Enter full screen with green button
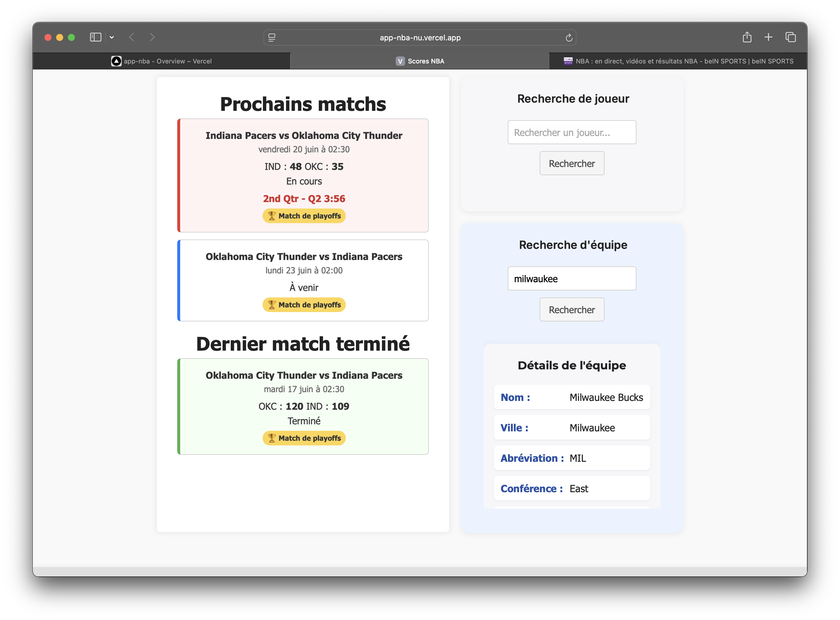Image resolution: width=840 pixels, height=620 pixels. pyautogui.click(x=71, y=37)
